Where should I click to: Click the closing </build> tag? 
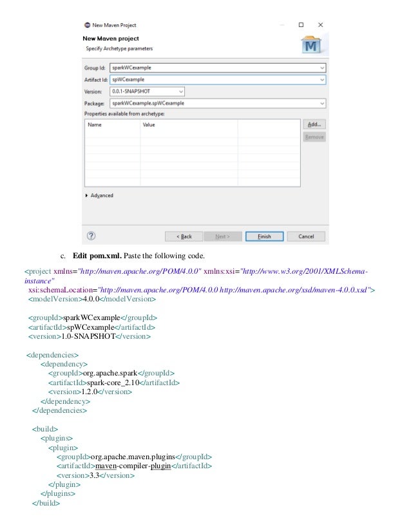46,503
